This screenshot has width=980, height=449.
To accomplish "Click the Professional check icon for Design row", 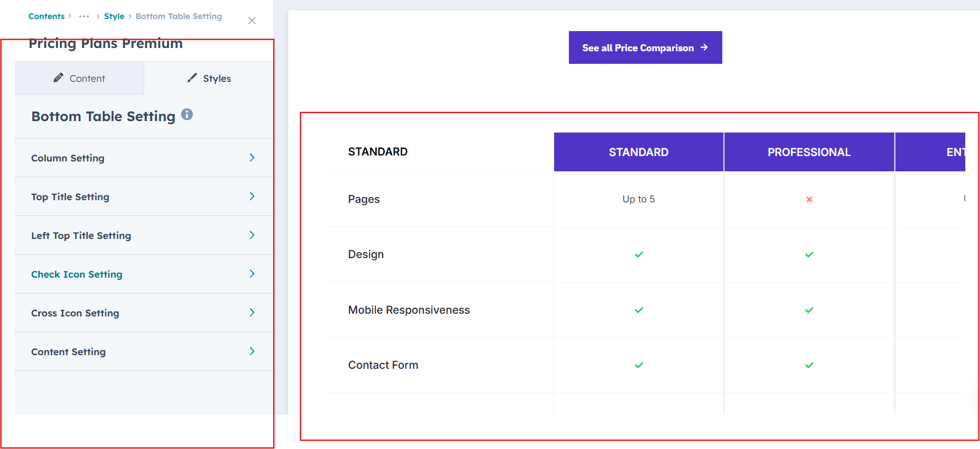I will [x=809, y=255].
